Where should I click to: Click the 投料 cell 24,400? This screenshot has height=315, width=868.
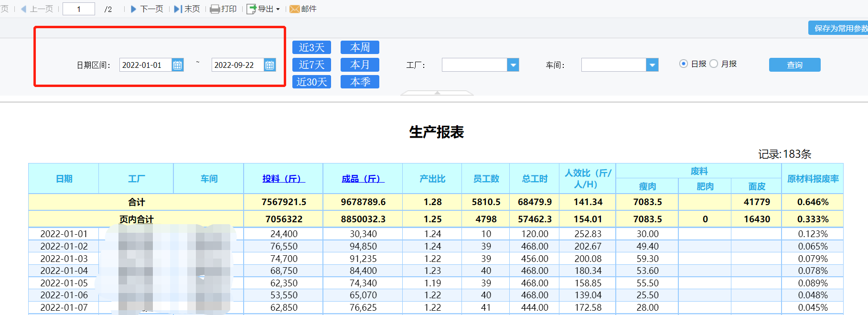click(x=284, y=234)
